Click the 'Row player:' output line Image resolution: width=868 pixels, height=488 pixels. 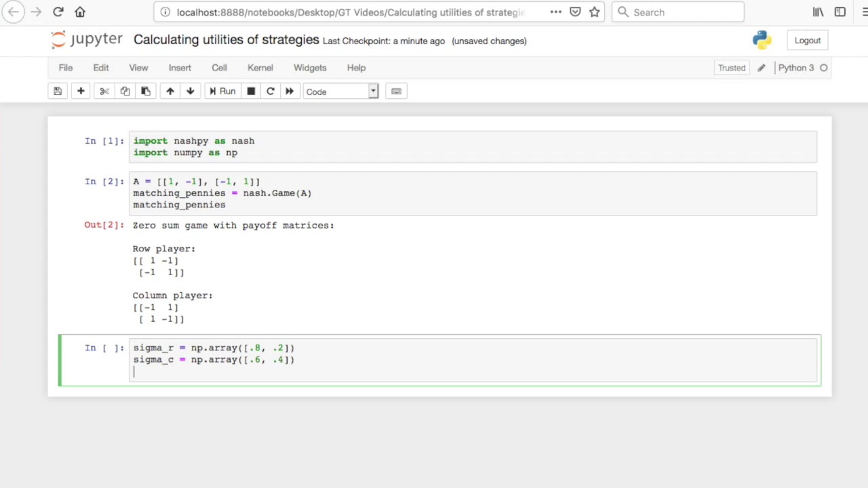[x=164, y=249]
